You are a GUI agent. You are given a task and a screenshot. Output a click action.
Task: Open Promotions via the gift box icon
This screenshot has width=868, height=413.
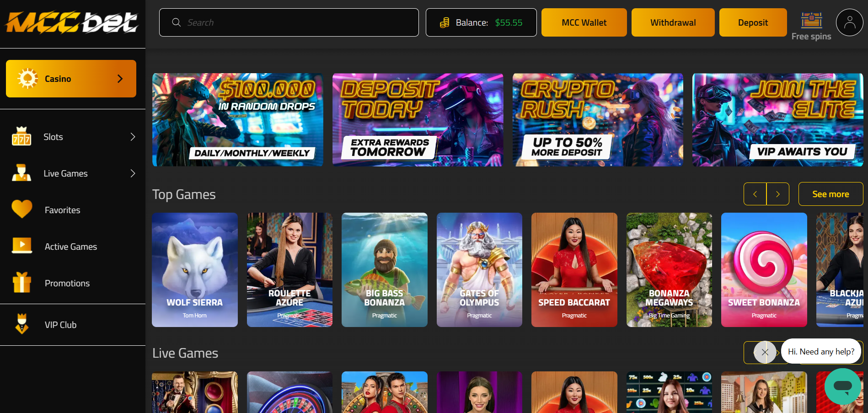(22, 283)
